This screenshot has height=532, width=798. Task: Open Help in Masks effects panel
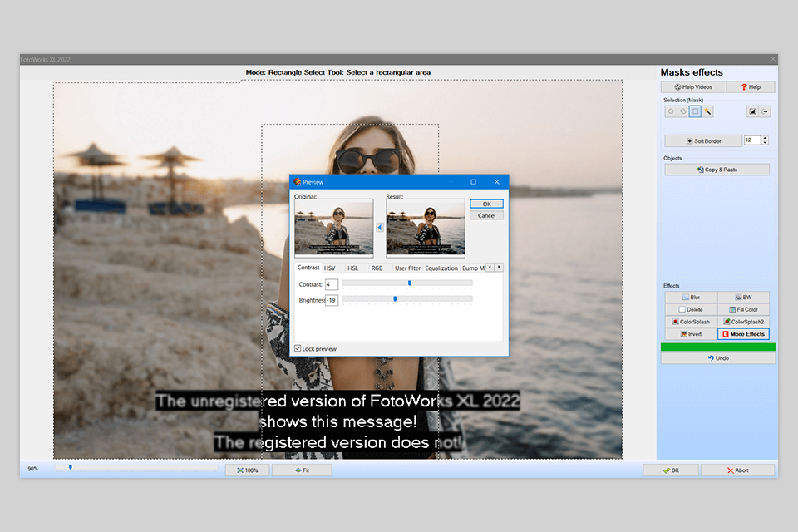[751, 87]
